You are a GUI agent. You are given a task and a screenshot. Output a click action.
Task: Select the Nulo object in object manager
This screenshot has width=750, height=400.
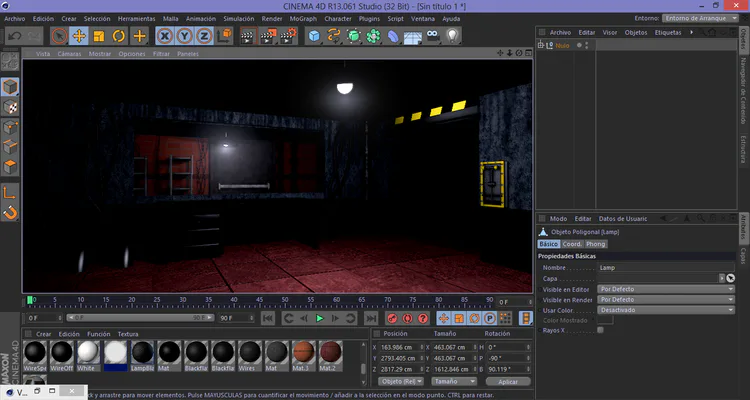coord(562,45)
